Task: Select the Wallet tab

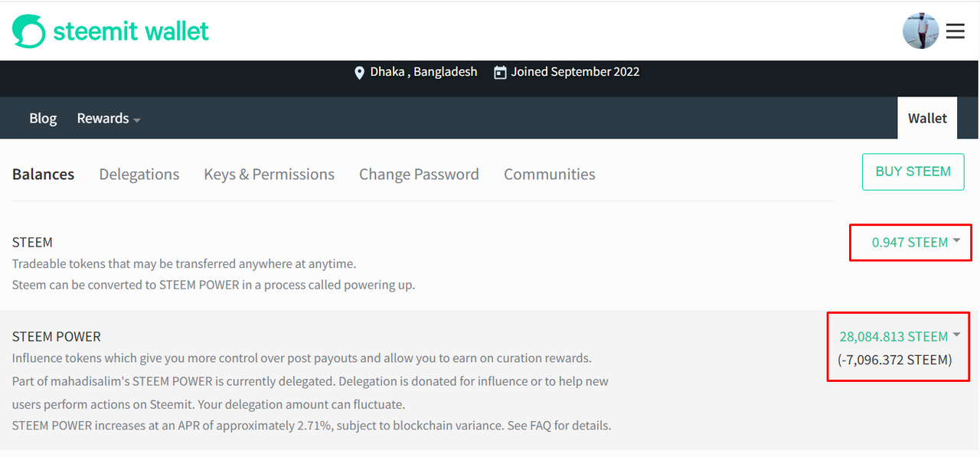Action: coord(927,118)
